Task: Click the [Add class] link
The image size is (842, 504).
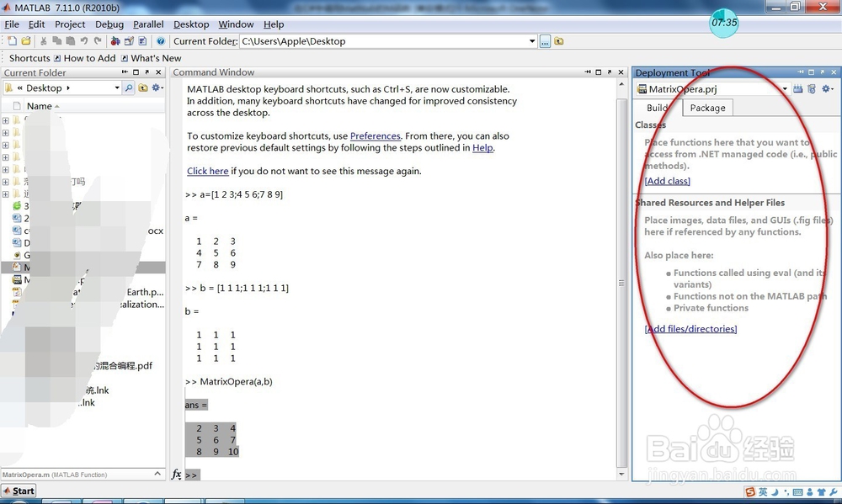Action: pyautogui.click(x=667, y=181)
